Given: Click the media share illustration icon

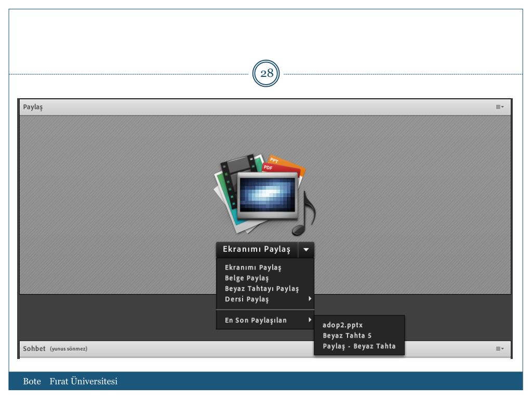Looking at the screenshot, I should tap(265, 195).
